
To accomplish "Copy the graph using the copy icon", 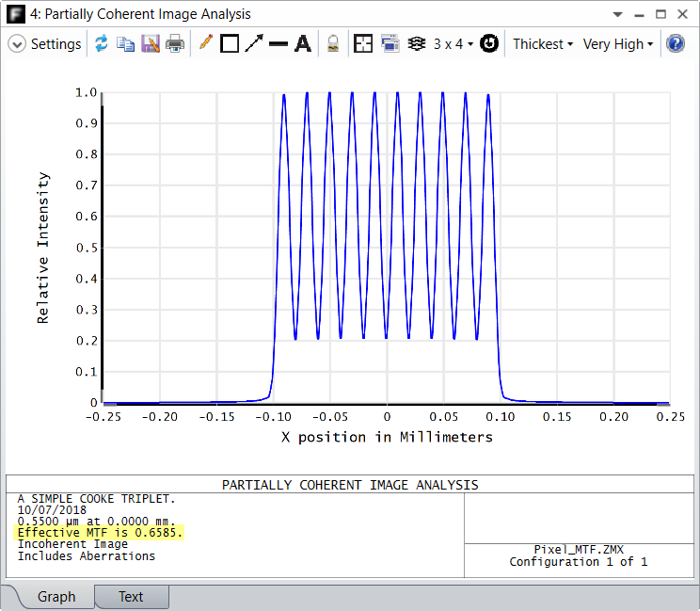I will (x=125, y=43).
